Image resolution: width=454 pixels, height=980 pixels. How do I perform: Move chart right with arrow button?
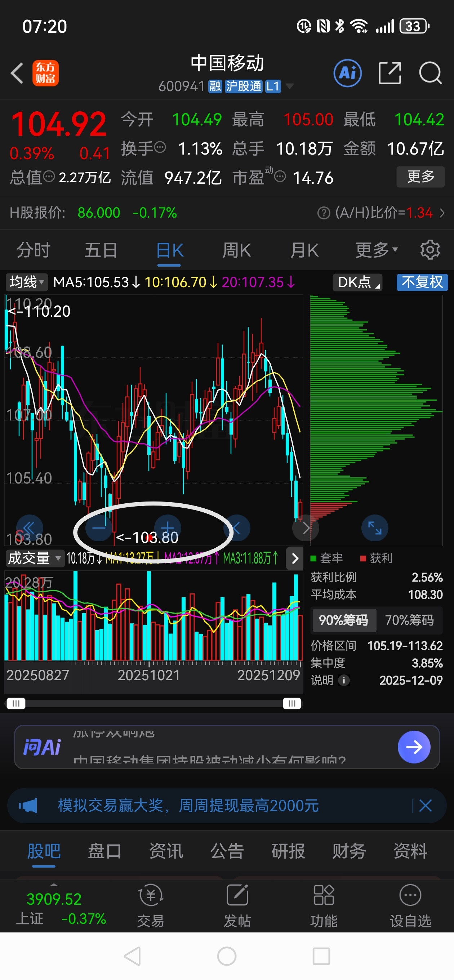click(306, 528)
